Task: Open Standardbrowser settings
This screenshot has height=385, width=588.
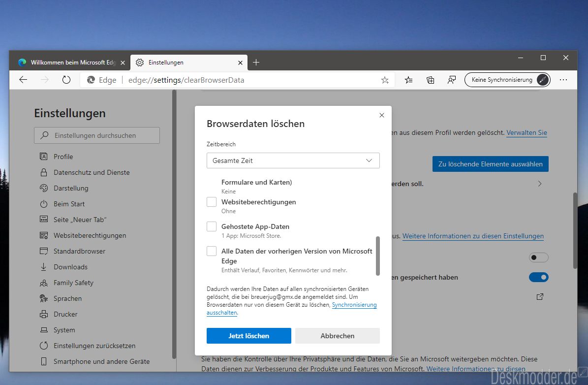Action: [80, 251]
